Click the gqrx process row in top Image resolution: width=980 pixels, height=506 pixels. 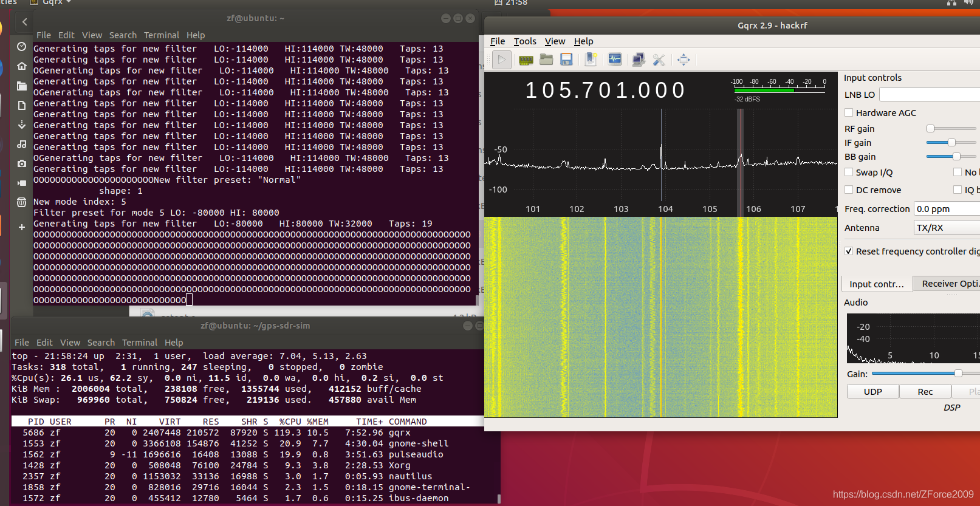click(255, 432)
